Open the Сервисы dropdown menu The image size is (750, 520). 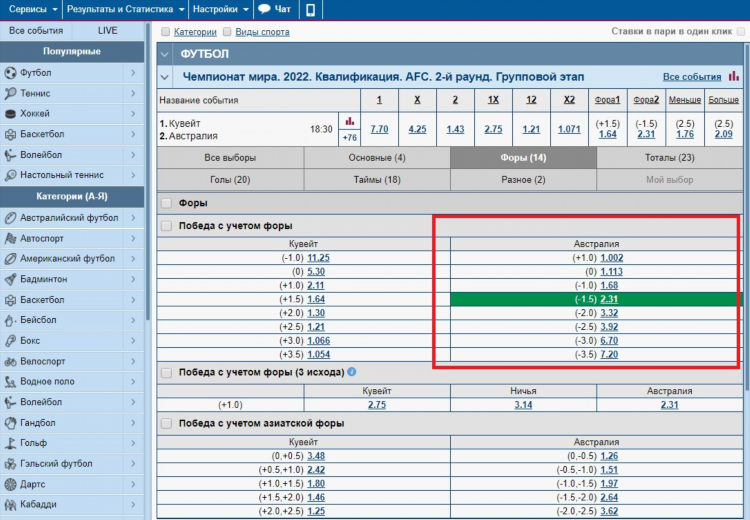33,9
